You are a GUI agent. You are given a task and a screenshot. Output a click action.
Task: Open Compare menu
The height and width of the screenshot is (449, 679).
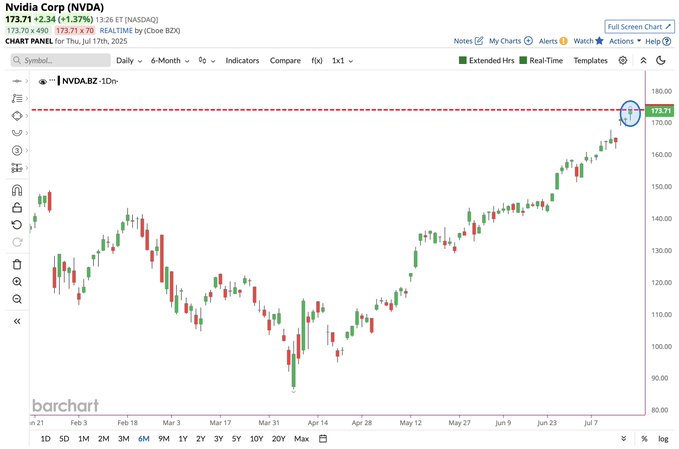pyautogui.click(x=285, y=61)
